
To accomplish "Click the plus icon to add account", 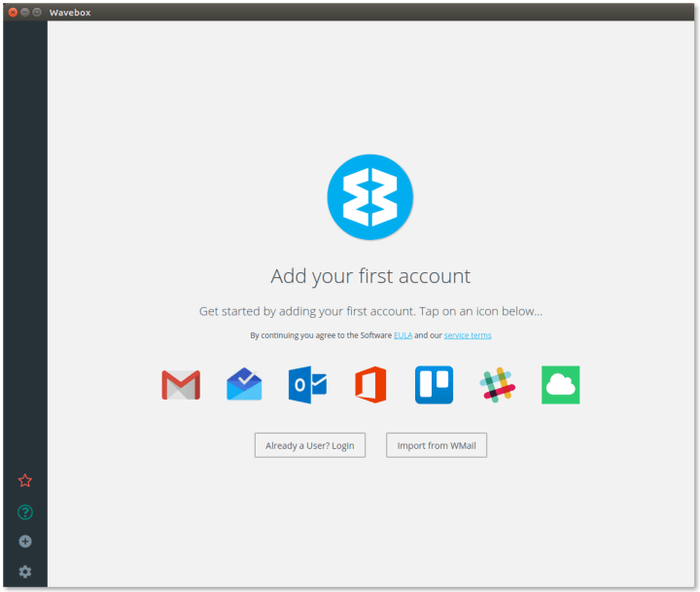I will click(x=25, y=541).
